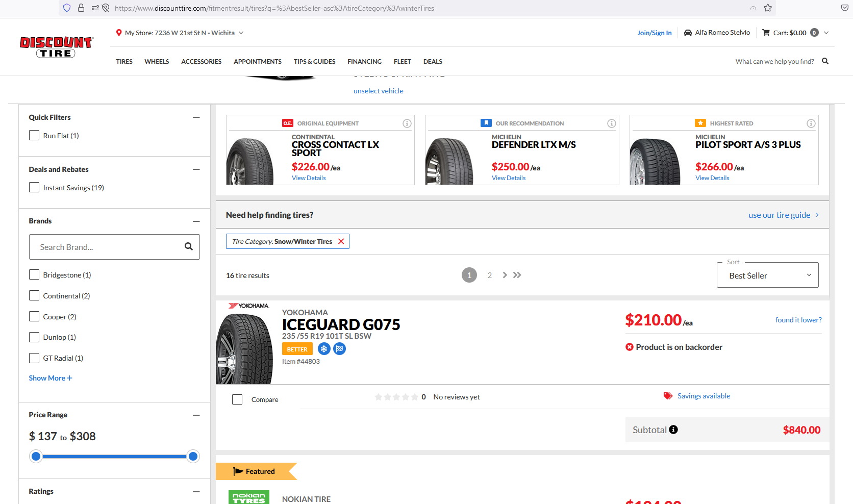Click the left handle of the price range slider
Image resolution: width=853 pixels, height=504 pixels.
36,456
